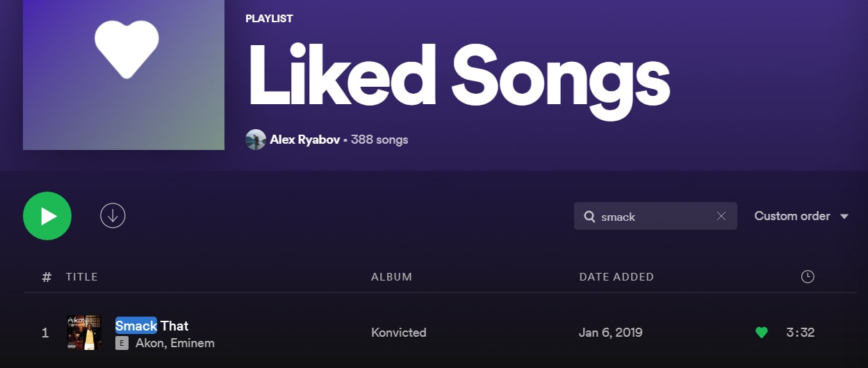The width and height of the screenshot is (868, 368).
Task: Click the Smack That album art thumbnail
Action: [x=84, y=333]
